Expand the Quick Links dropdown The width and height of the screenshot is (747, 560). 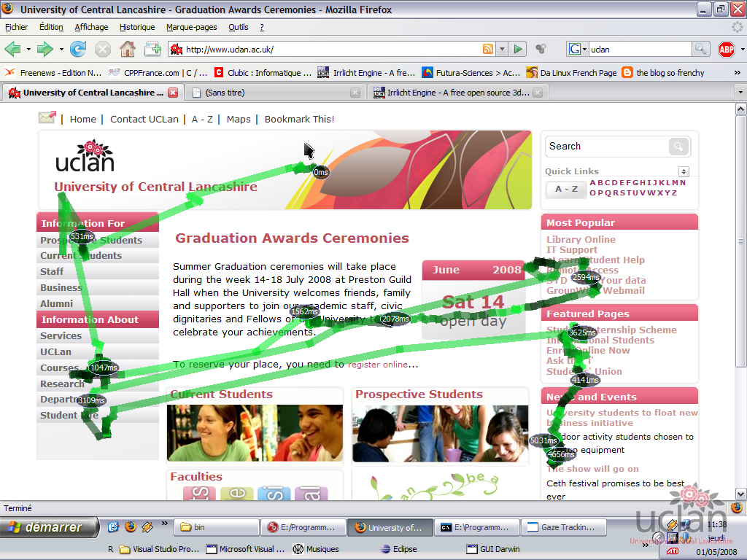pos(684,171)
